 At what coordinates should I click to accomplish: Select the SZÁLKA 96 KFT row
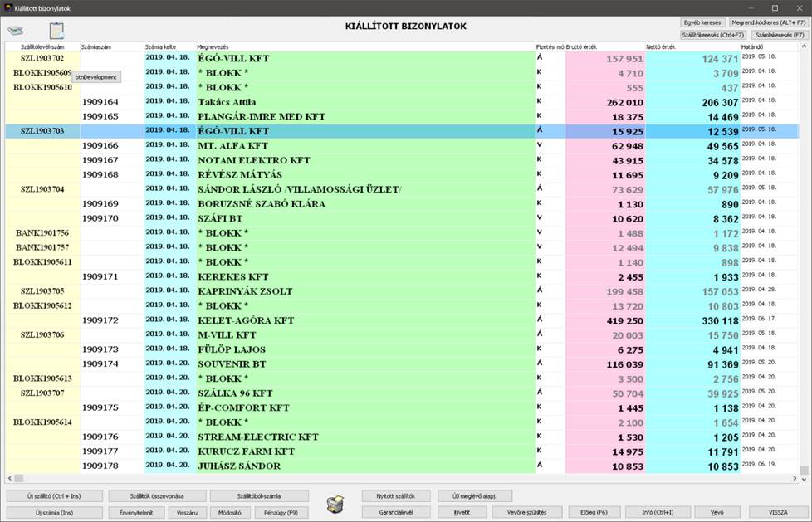click(x=402, y=393)
